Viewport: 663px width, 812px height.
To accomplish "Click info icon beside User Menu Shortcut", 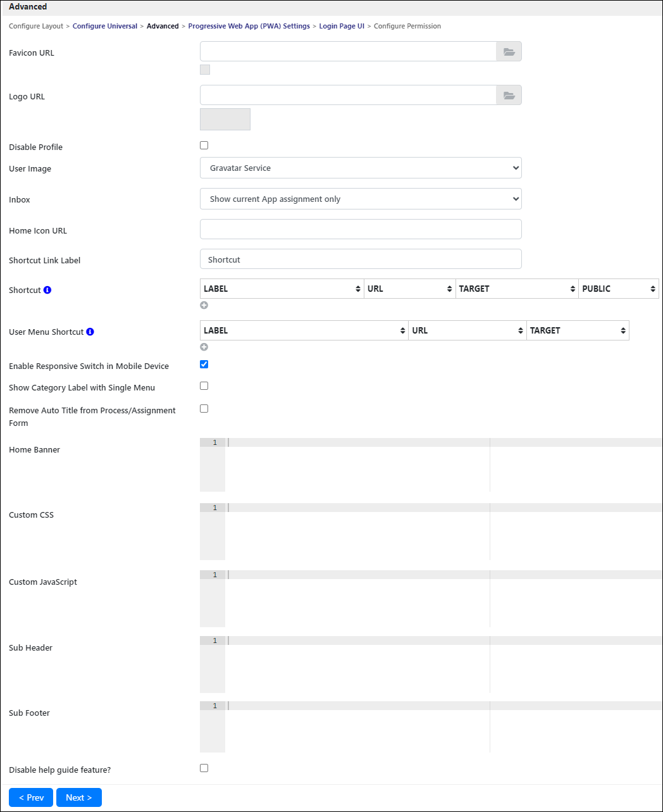I will (x=90, y=332).
